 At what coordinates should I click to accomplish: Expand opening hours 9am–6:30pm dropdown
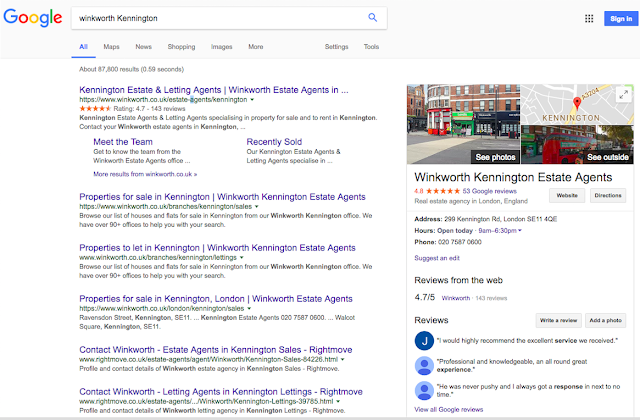(x=500, y=231)
